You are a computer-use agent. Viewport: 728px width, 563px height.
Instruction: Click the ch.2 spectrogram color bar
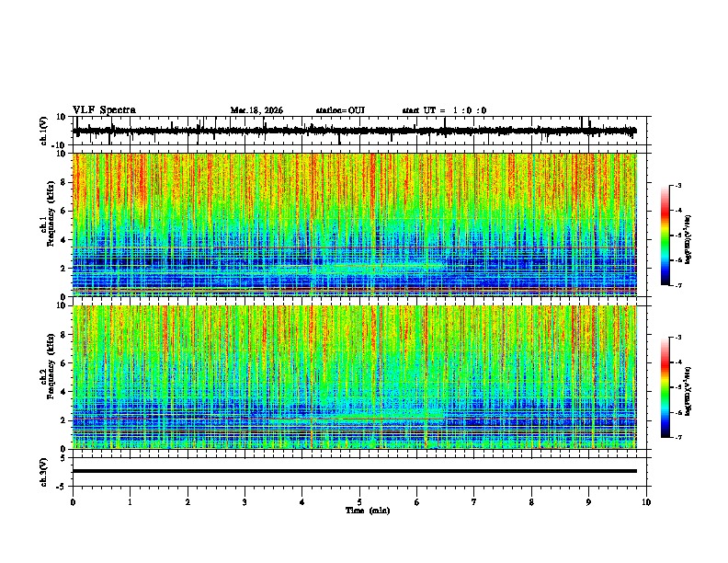pos(665,387)
